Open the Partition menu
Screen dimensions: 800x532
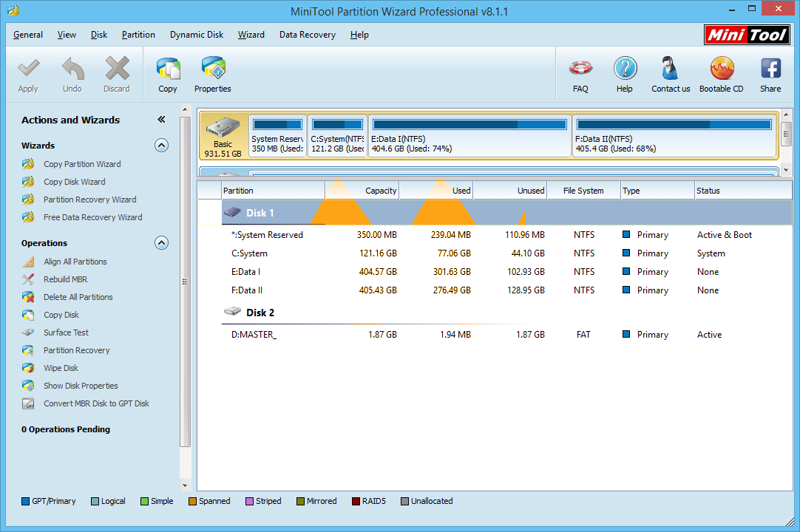tap(138, 35)
